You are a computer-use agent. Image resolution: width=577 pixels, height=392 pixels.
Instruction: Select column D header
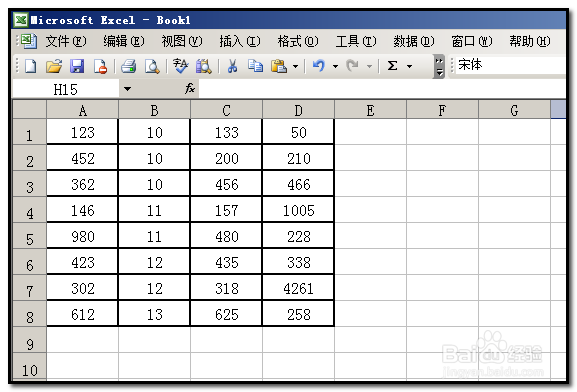pos(298,110)
